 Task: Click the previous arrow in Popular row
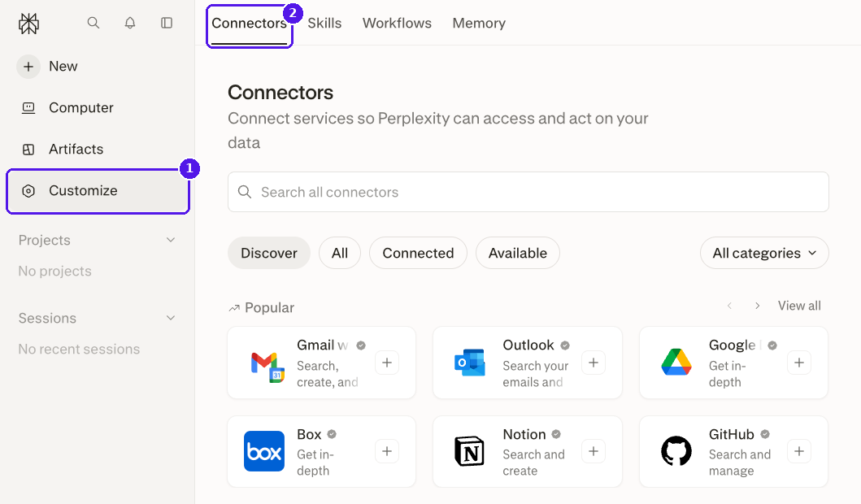[729, 306]
